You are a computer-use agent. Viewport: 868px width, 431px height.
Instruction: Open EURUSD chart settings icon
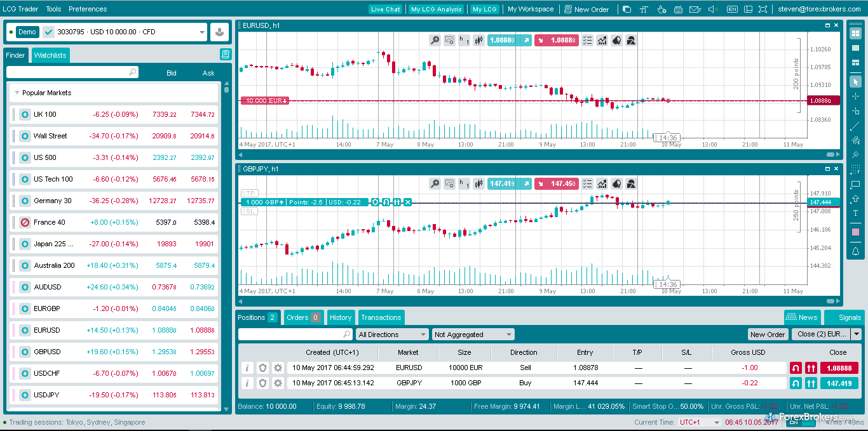point(449,40)
